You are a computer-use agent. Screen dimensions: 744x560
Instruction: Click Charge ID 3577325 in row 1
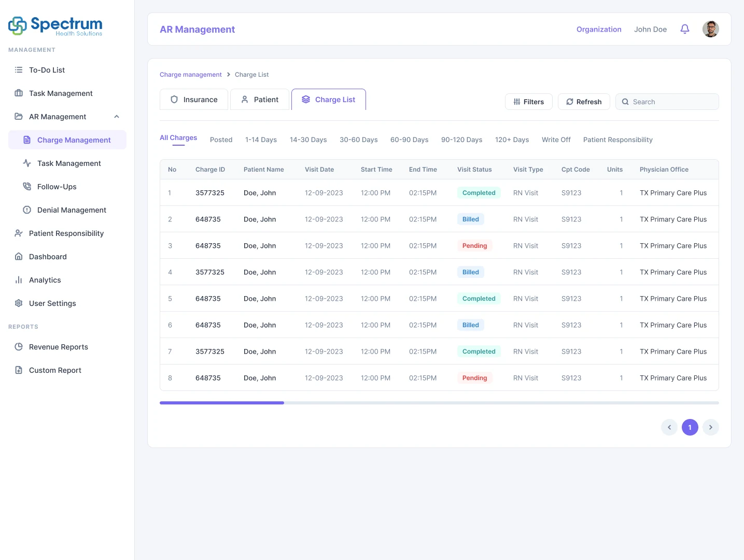click(x=210, y=193)
